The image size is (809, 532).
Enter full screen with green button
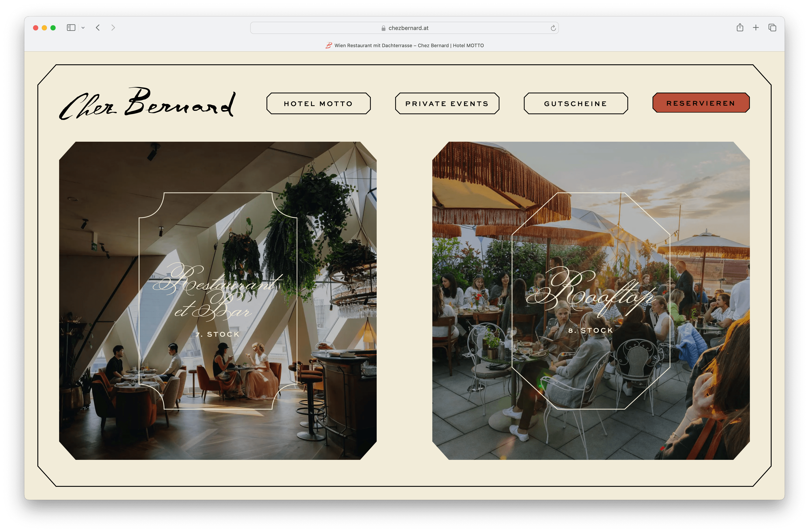(53, 28)
